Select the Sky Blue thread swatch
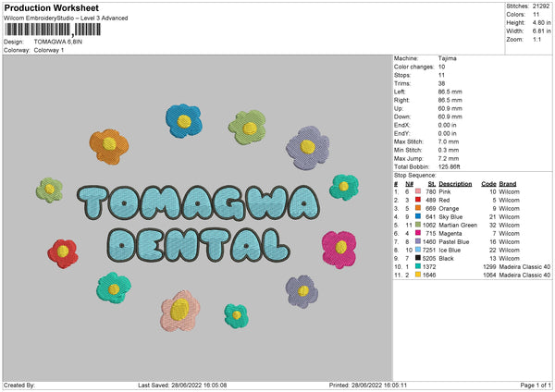Viewport: 555px width, 392px height. pos(418,216)
